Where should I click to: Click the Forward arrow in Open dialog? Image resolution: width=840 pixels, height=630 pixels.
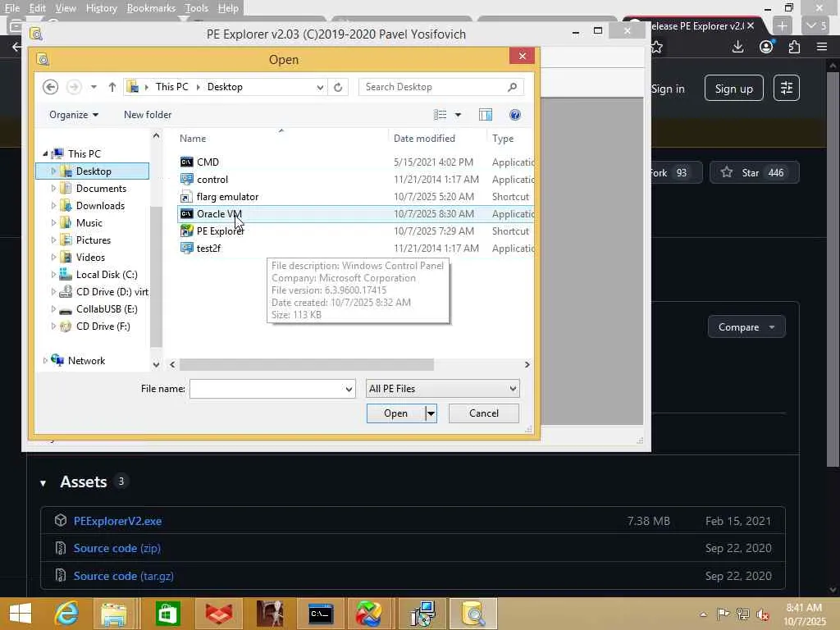(x=74, y=87)
